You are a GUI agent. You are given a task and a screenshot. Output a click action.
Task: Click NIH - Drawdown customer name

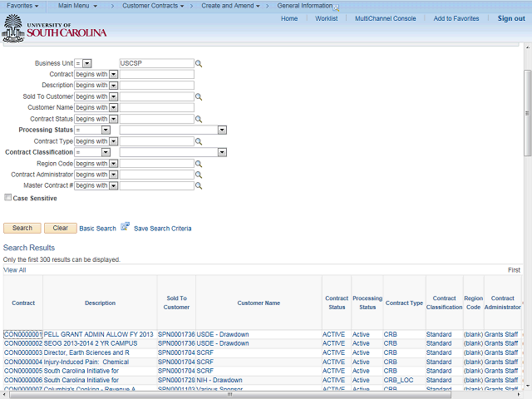(x=219, y=381)
